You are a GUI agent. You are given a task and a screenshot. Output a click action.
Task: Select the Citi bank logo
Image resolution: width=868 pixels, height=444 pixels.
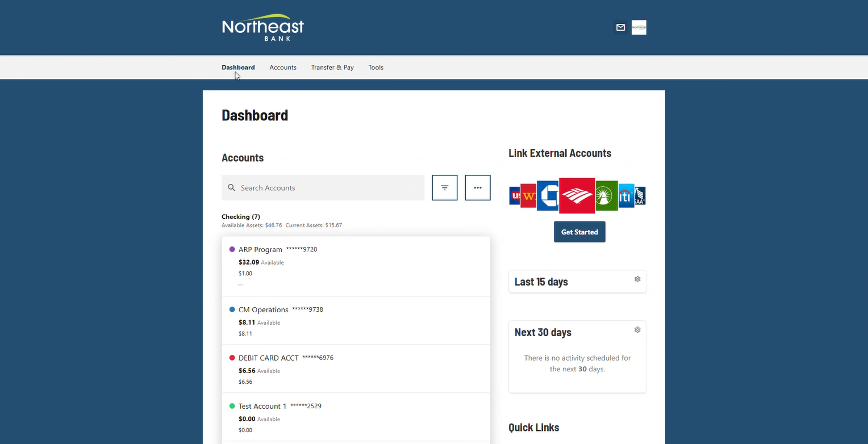pyautogui.click(x=626, y=196)
